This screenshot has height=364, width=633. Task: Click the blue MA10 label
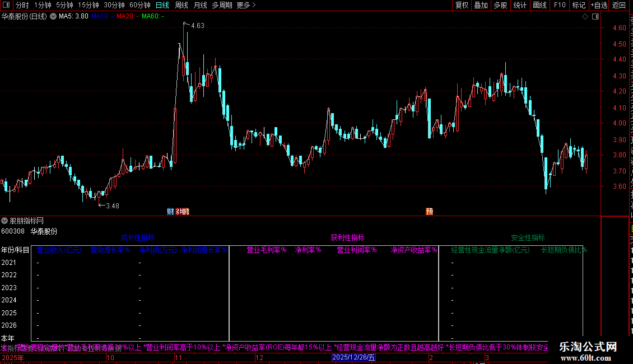click(x=102, y=17)
